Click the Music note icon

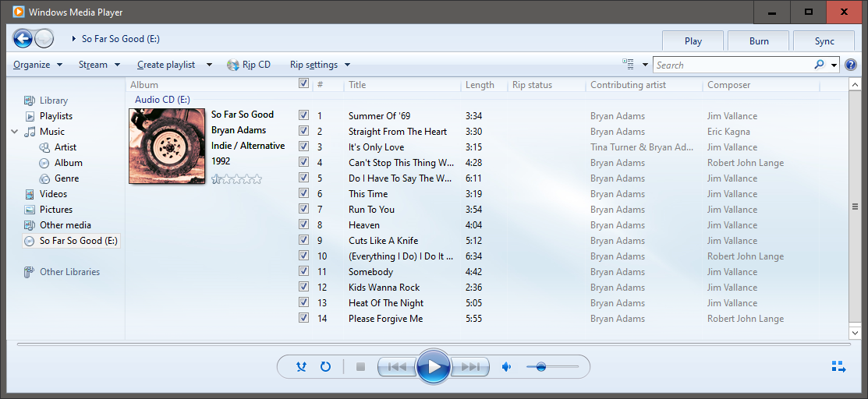tap(30, 132)
